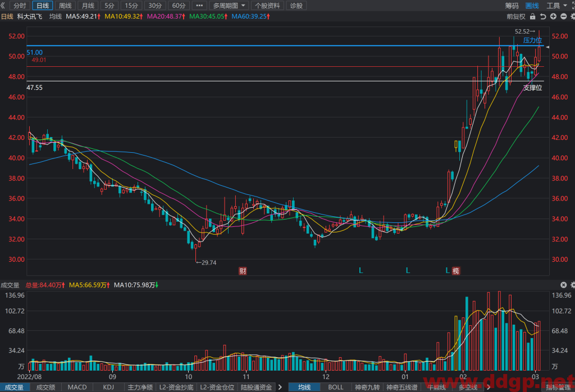Screen dimensions: 575x392
Task: Toggle the 画线 drawing tools
Action: [532, 6]
